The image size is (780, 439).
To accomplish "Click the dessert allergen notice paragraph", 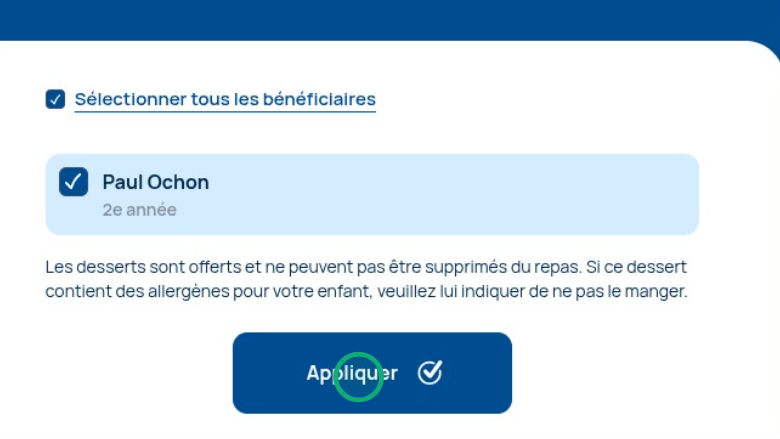I will (366, 280).
